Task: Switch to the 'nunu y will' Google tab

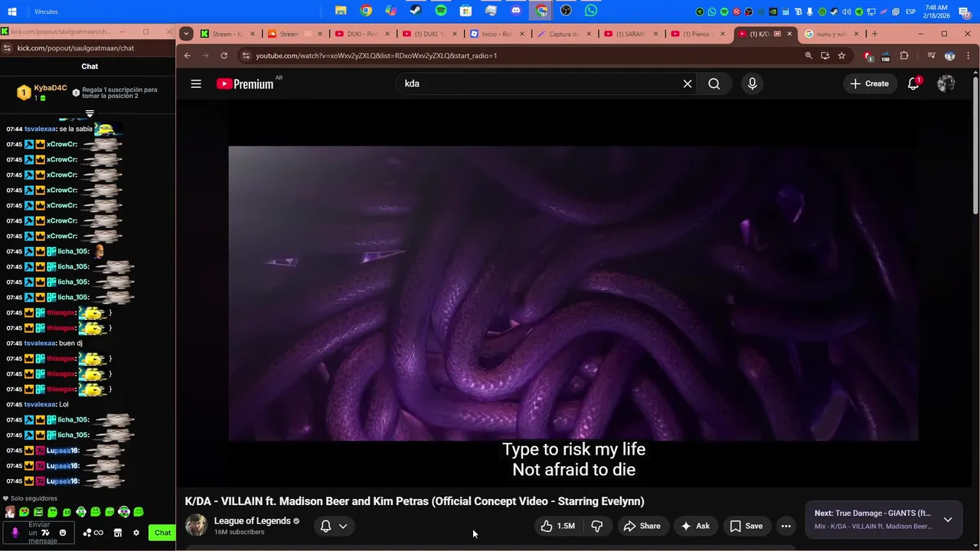Action: coord(833,34)
